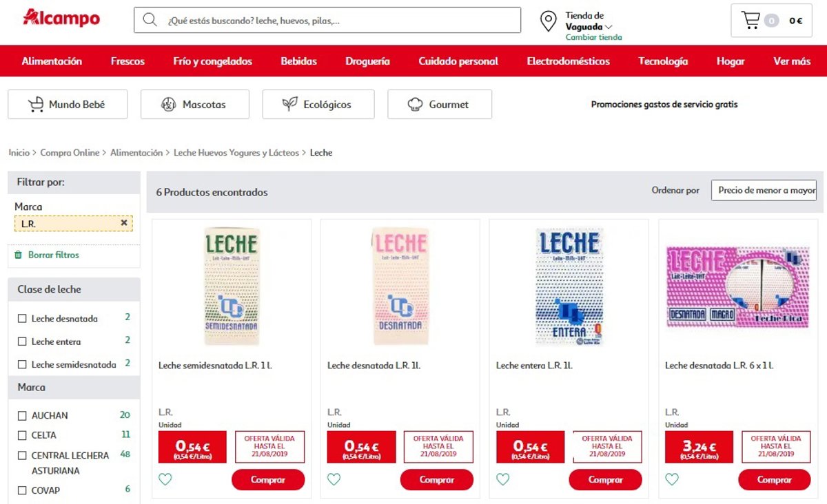Click Comprar for Leche desnatada L.R. 1l
Image resolution: width=827 pixels, height=504 pixels.
pos(437,480)
